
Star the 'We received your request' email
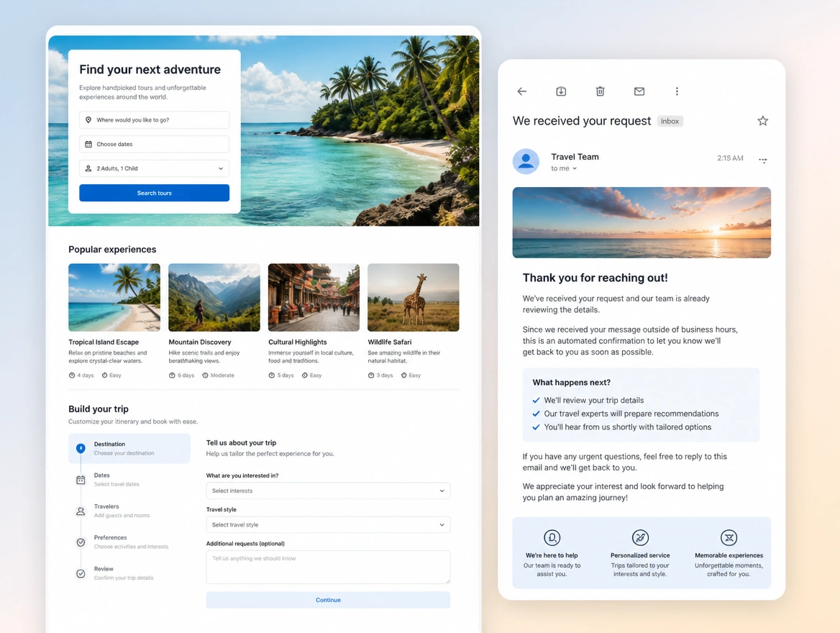763,121
